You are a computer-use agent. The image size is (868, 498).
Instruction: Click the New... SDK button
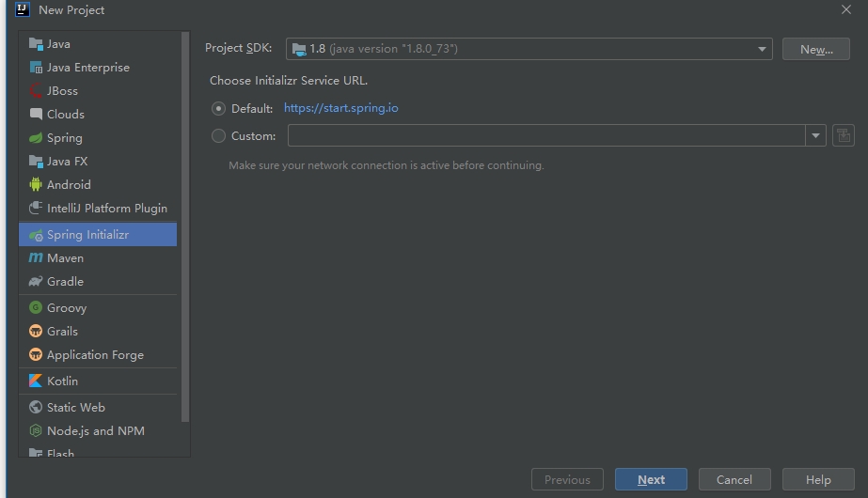pyautogui.click(x=815, y=50)
